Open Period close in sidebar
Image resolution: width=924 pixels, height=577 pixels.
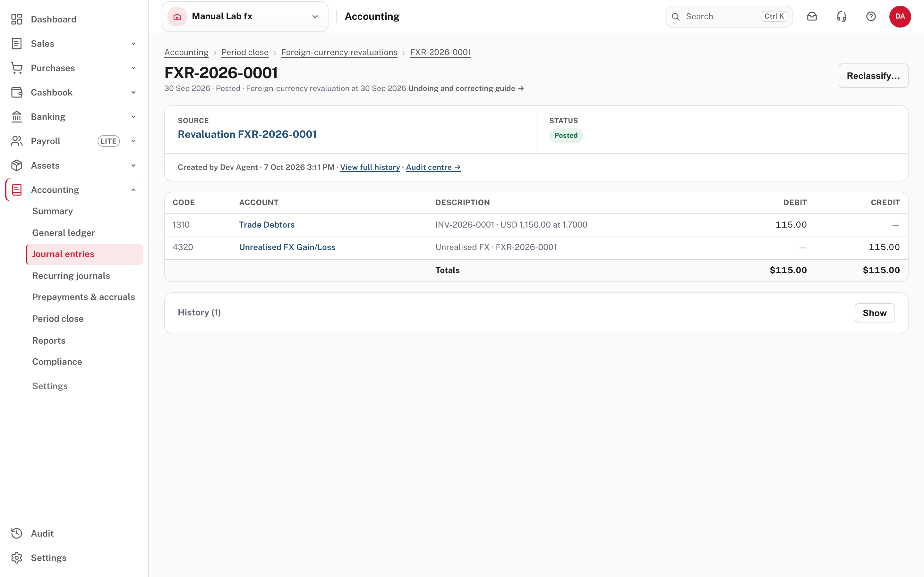[x=58, y=319]
